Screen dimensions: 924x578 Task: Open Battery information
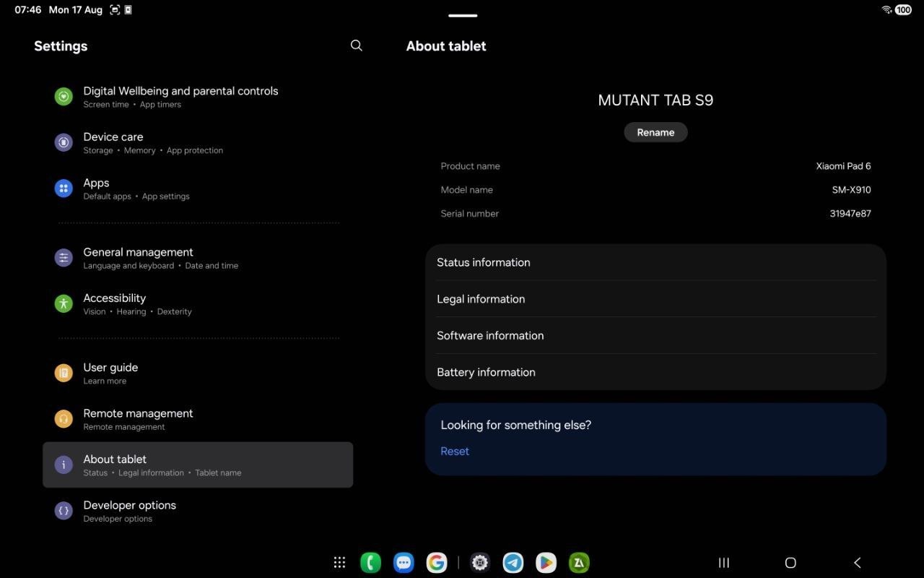tap(655, 372)
